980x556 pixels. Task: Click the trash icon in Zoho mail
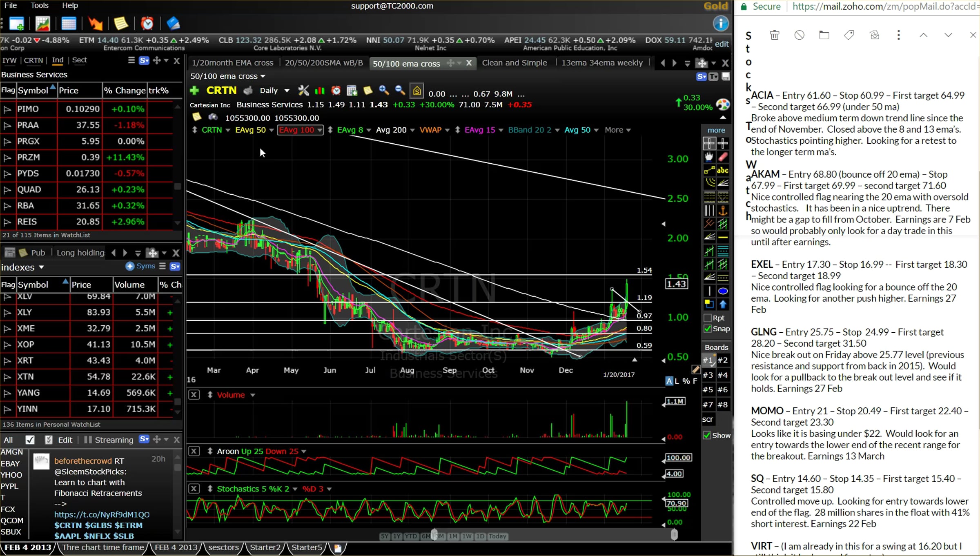[774, 35]
